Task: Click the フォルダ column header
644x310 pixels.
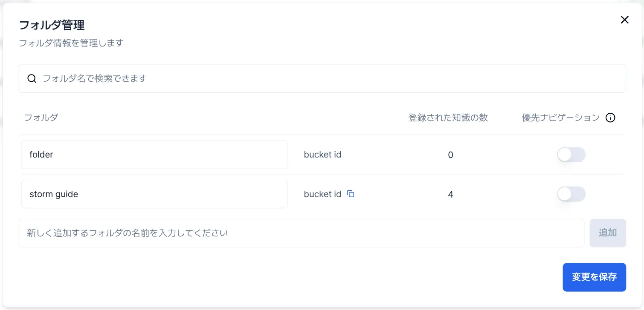Action: coord(41,118)
